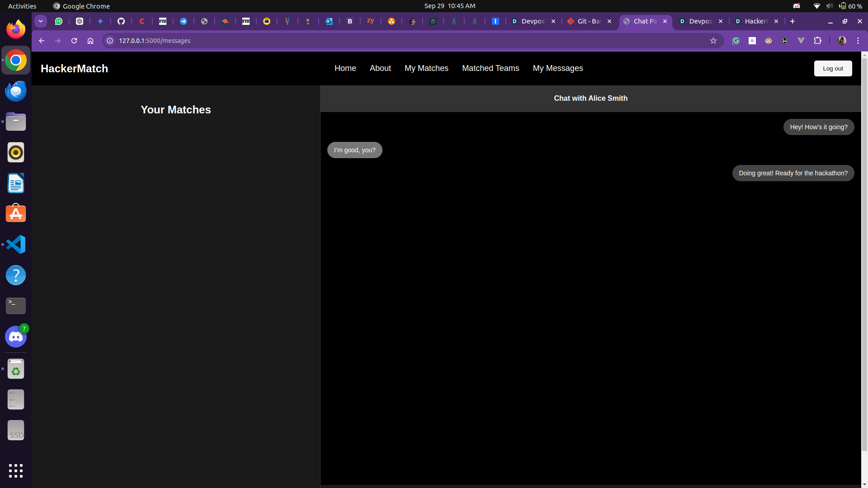This screenshot has height=488, width=868.
Task: Reload the messages page
Action: [74, 41]
